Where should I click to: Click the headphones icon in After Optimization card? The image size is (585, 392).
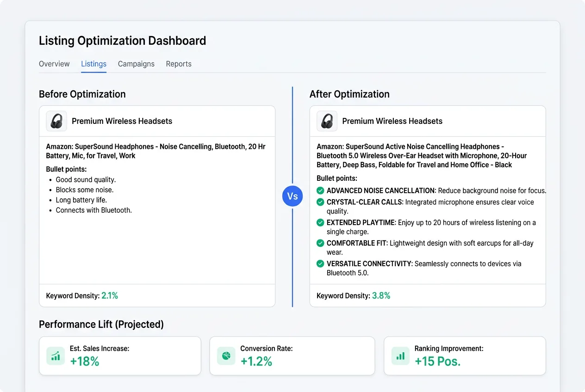[x=327, y=121]
